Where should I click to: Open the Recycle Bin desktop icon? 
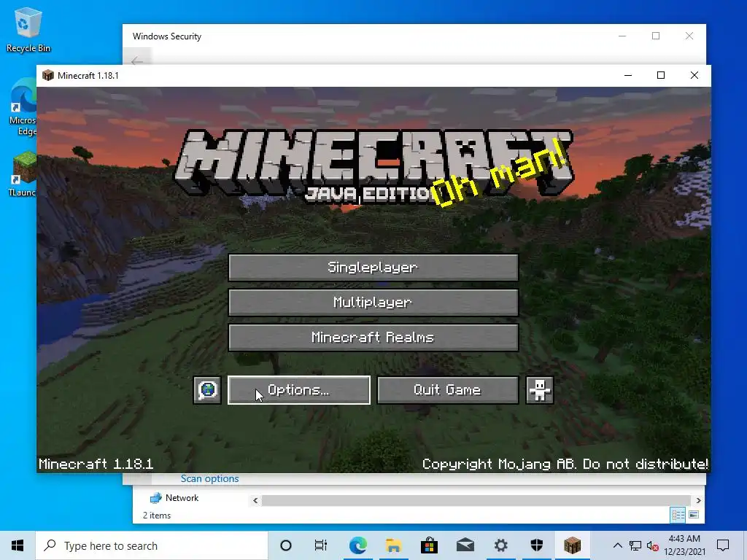click(x=28, y=30)
